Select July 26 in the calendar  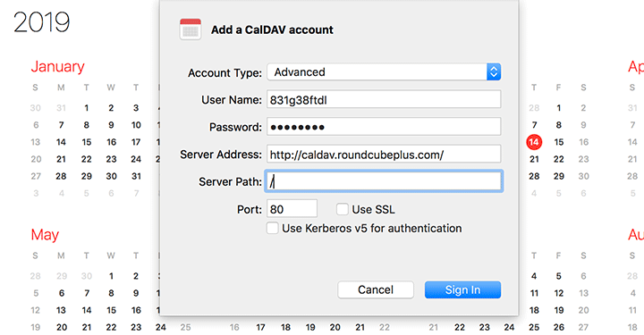(558, 327)
